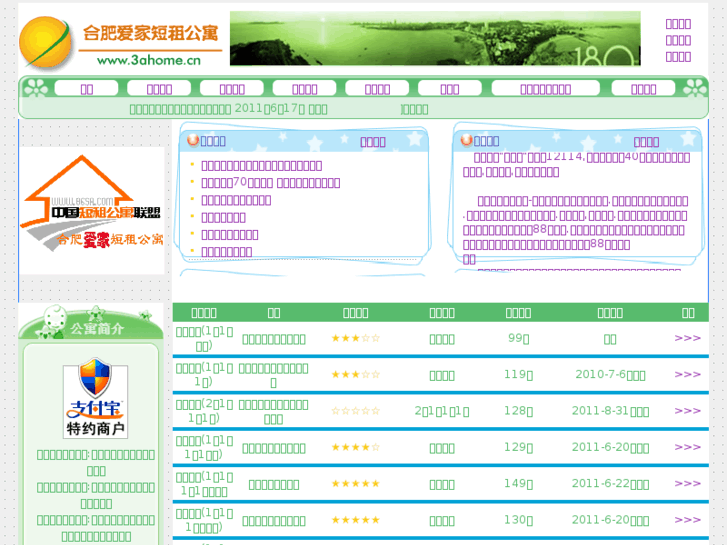Click the green panorama banner image
The height and width of the screenshot is (545, 727).
click(x=435, y=38)
